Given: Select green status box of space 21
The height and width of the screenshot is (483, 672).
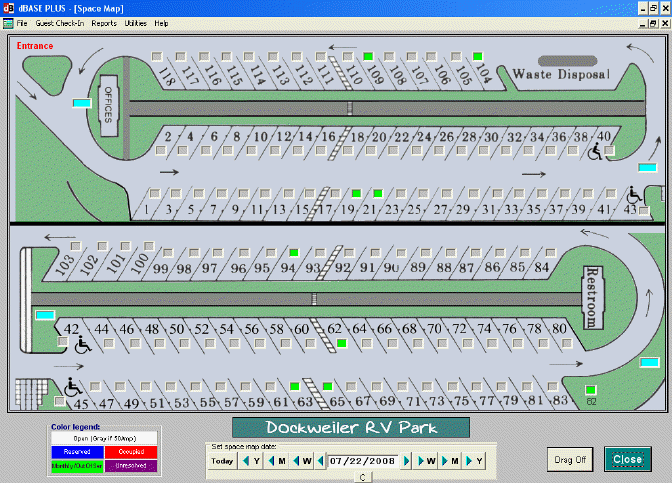Looking at the screenshot, I should click(x=378, y=193).
